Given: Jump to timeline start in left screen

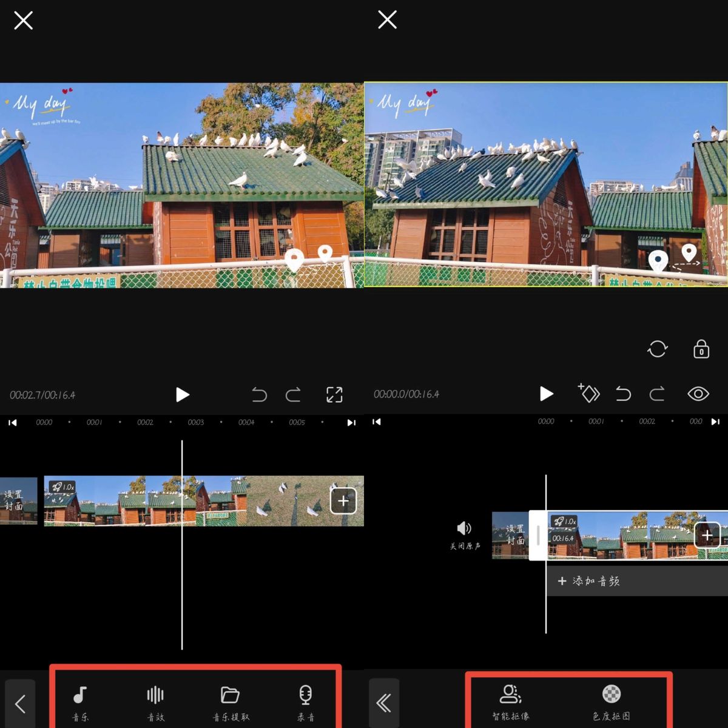Looking at the screenshot, I should click(x=12, y=422).
